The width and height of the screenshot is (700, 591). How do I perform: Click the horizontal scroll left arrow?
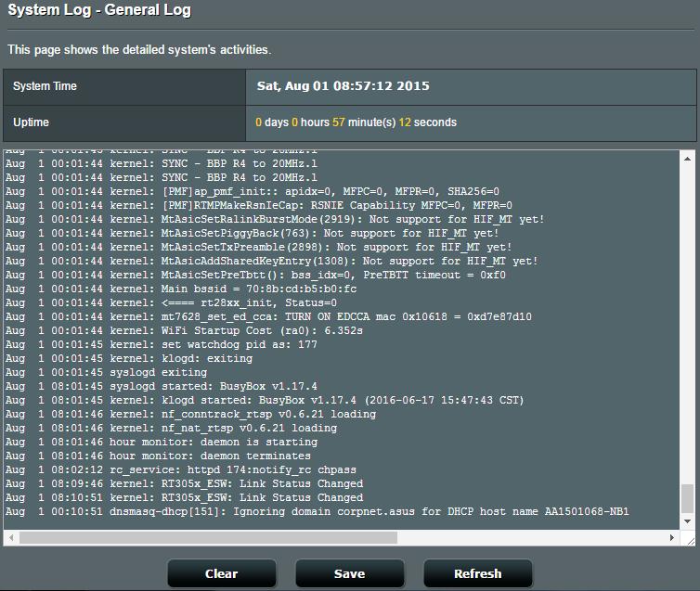[11, 537]
